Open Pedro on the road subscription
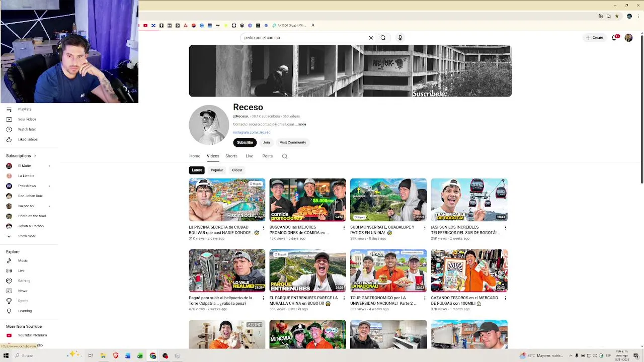This screenshot has width=644, height=362. point(32,216)
